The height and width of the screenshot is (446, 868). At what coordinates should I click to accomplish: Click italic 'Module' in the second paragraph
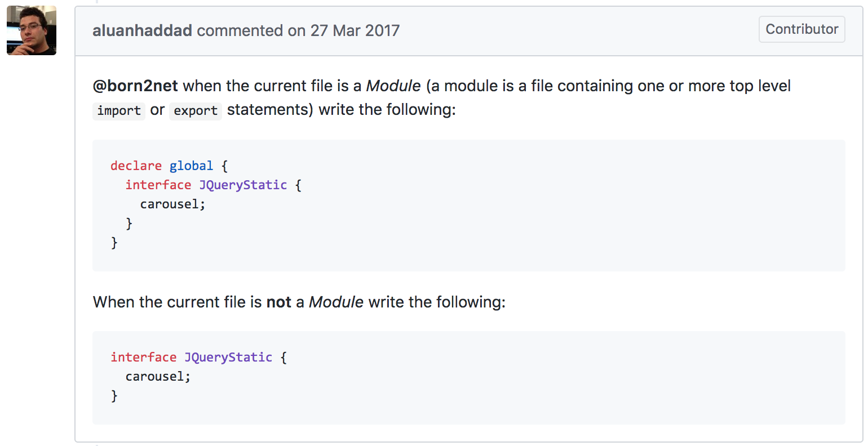click(x=336, y=302)
